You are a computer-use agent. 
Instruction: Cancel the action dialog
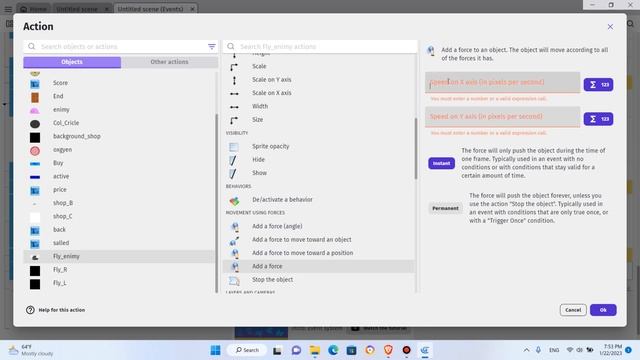[x=573, y=310]
